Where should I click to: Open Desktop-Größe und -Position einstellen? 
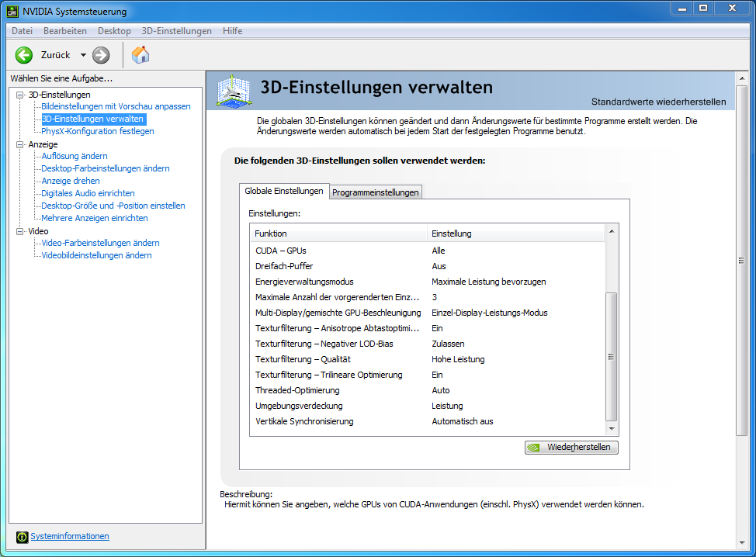click(113, 206)
